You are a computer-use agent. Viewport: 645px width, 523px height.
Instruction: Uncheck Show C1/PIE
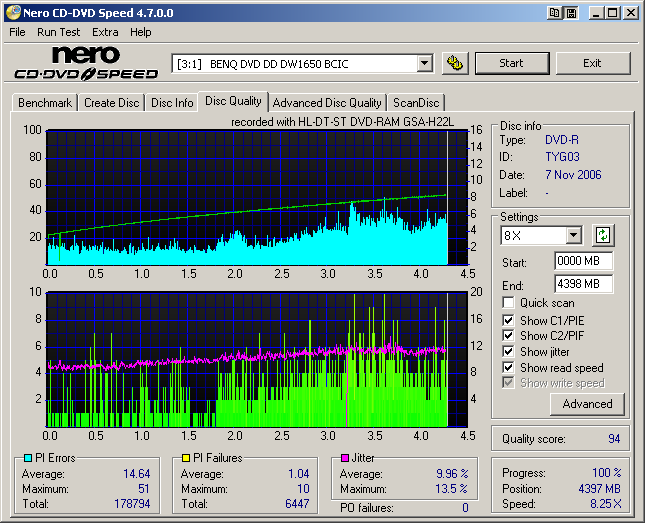(508, 320)
